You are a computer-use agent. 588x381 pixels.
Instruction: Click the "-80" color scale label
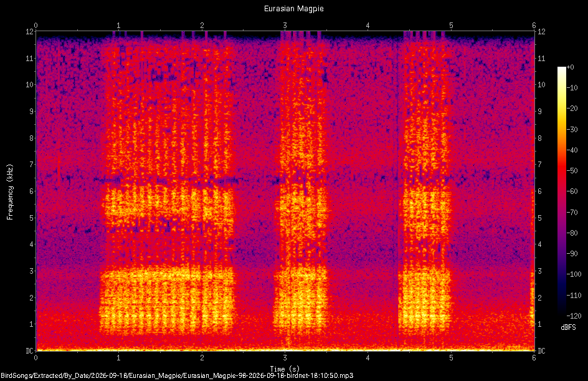(572, 233)
